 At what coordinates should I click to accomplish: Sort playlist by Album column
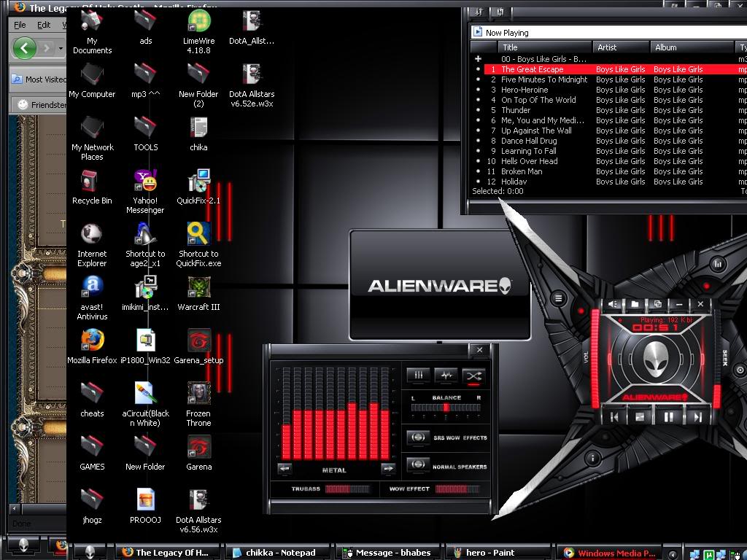(692, 47)
